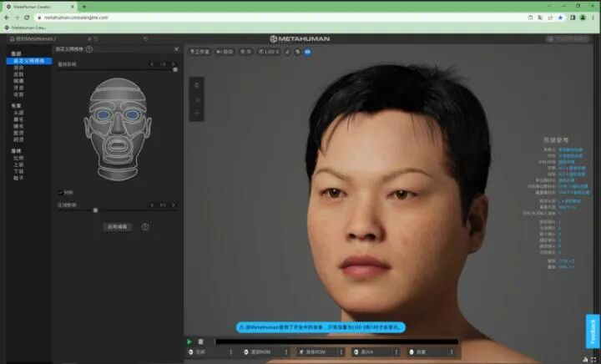The width and height of the screenshot is (601, 364).
Task: Select 睫毛 under the hair section
Action: pos(18,126)
